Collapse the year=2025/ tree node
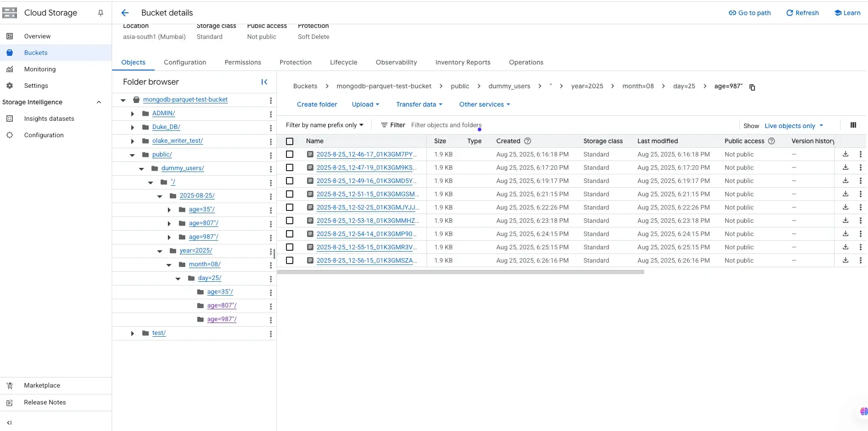This screenshot has height=431, width=868. point(160,251)
